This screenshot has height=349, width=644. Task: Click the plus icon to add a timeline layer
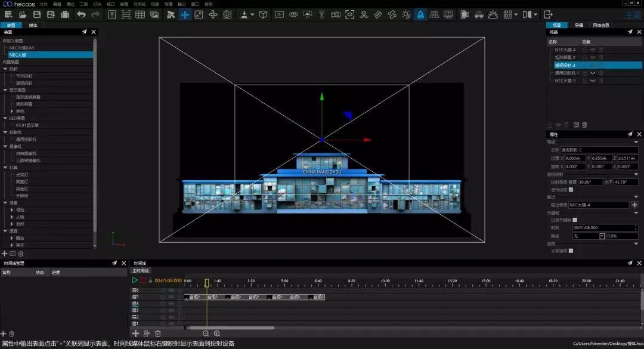(135, 333)
